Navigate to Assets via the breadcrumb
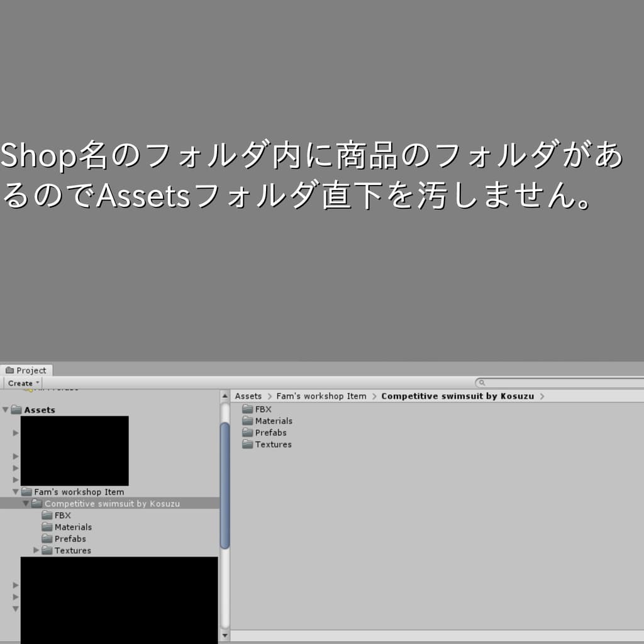 pos(248,396)
